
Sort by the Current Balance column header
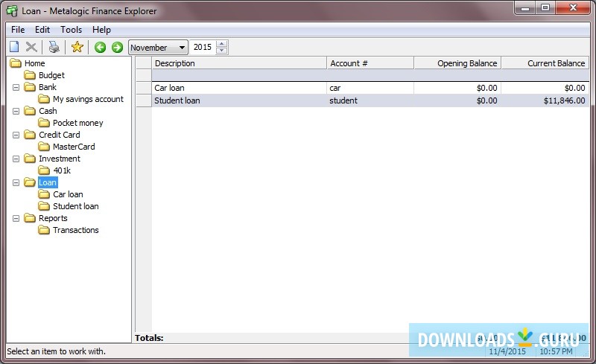coord(545,63)
